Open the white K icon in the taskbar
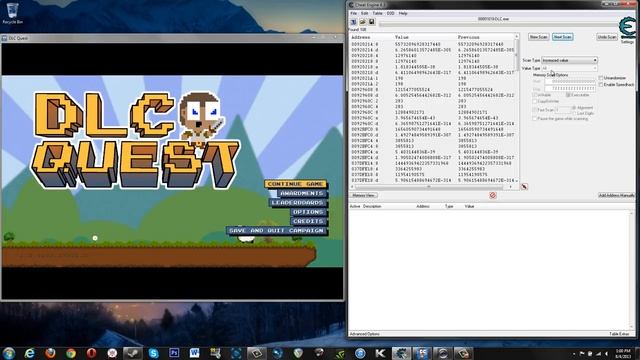Screen dimensions: 640x360 pyautogui.click(x=380, y=353)
